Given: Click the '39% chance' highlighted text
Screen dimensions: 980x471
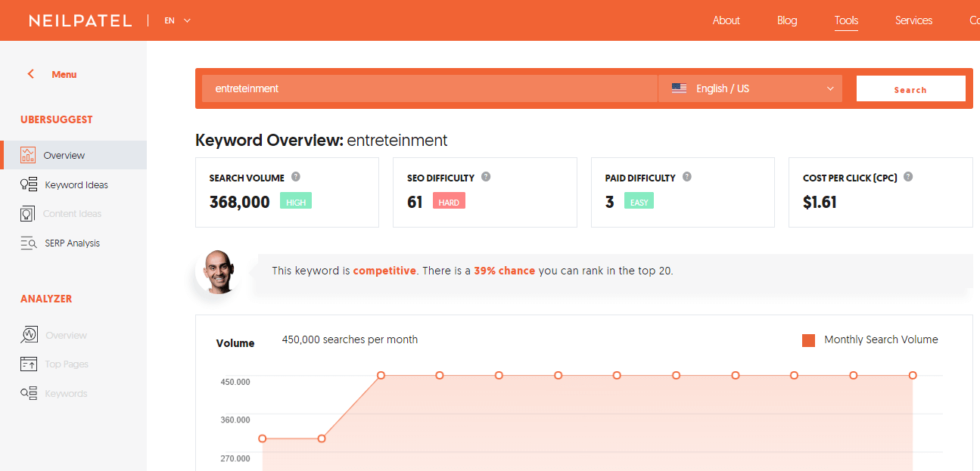Looking at the screenshot, I should (x=505, y=271).
